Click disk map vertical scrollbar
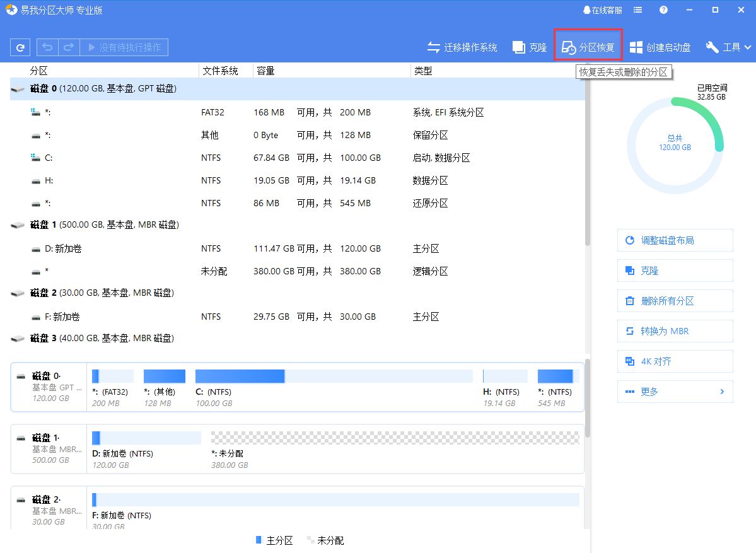 pyautogui.click(x=587, y=398)
